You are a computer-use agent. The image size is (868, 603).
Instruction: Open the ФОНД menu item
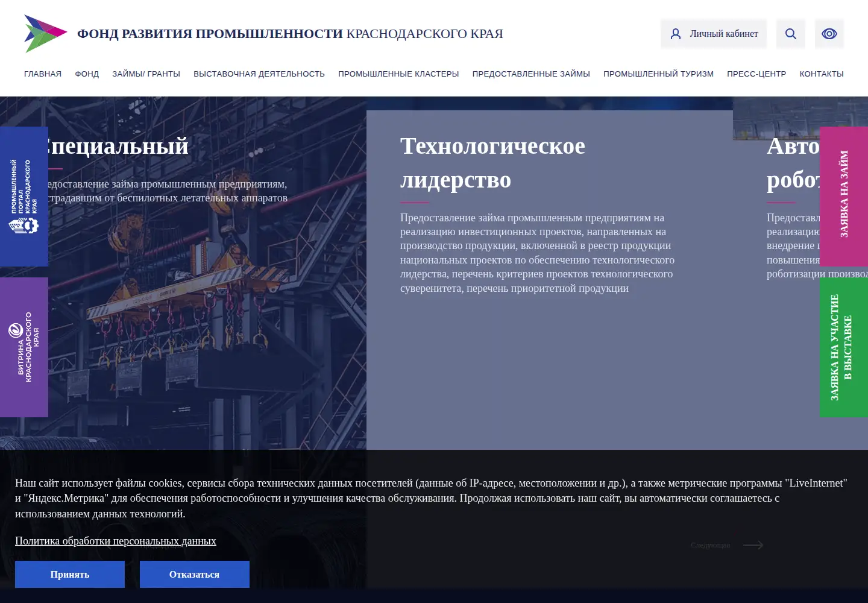(87, 74)
